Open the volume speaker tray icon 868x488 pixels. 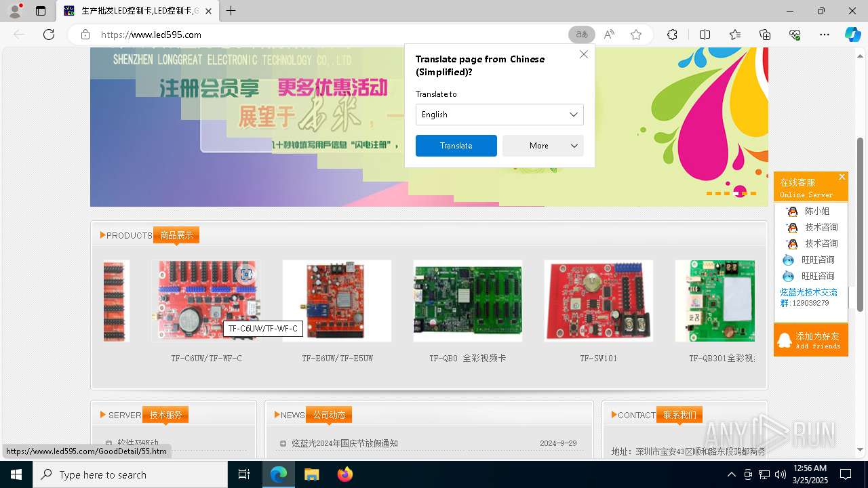(x=781, y=474)
